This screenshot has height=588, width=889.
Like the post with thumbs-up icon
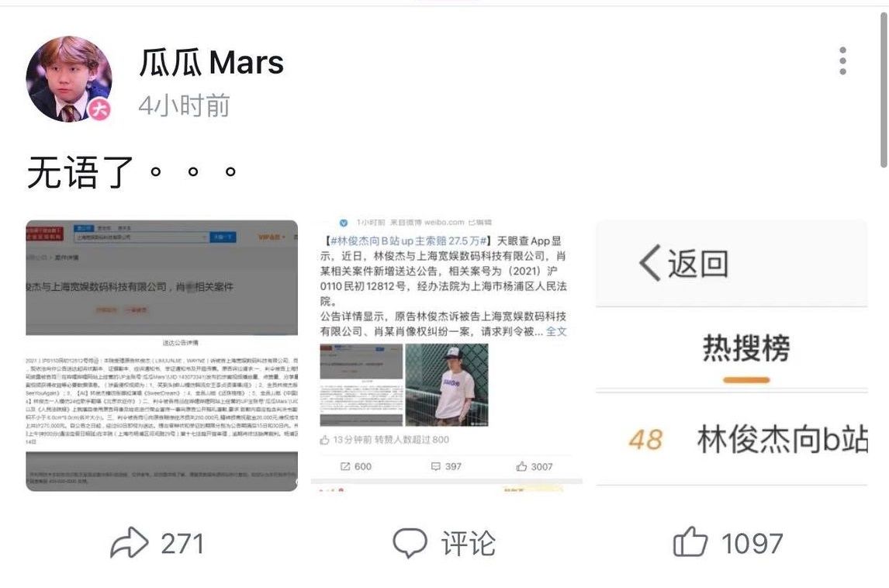coord(690,542)
